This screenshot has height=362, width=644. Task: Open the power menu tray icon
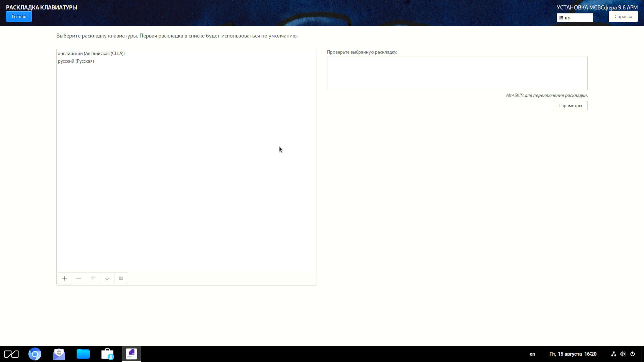pos(632,354)
